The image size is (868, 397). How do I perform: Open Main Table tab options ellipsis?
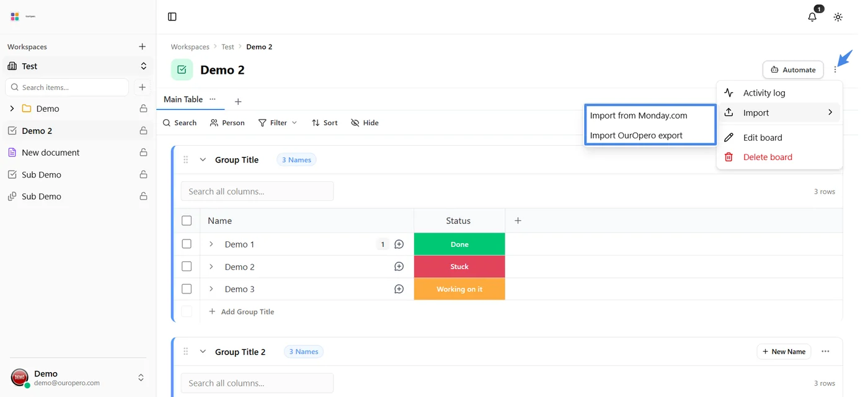(213, 99)
